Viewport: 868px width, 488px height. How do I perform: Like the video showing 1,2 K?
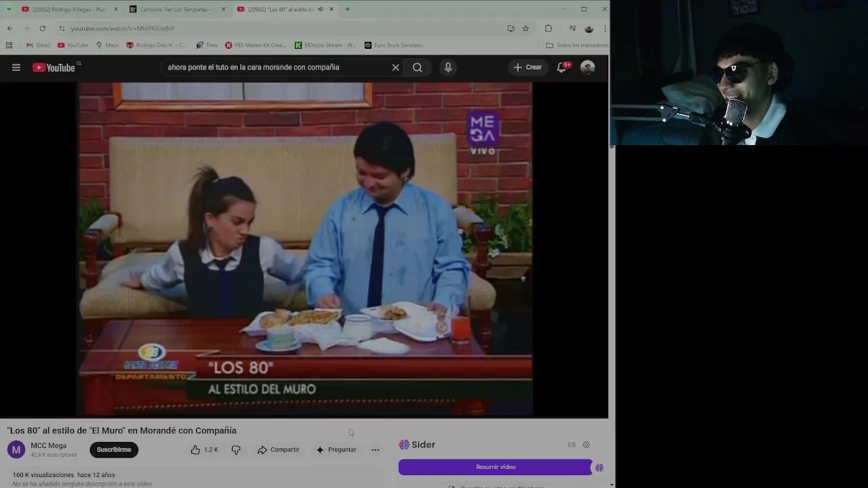click(x=205, y=449)
